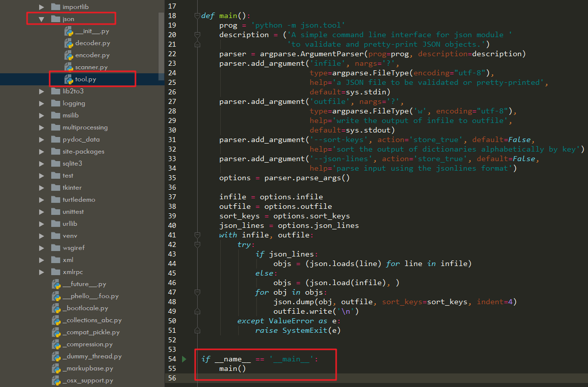Click the __init__.py file icon
Screen dimensions: 588x387
[x=69, y=31]
